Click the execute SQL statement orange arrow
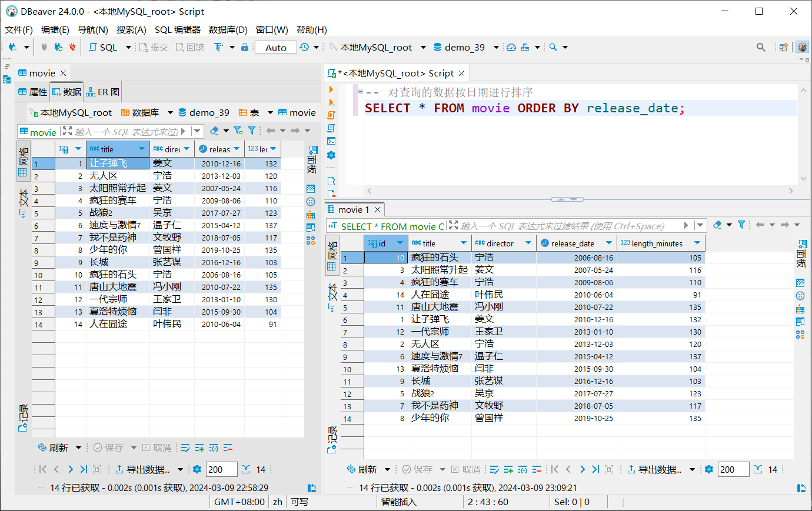The height and width of the screenshot is (511, 812). click(331, 89)
